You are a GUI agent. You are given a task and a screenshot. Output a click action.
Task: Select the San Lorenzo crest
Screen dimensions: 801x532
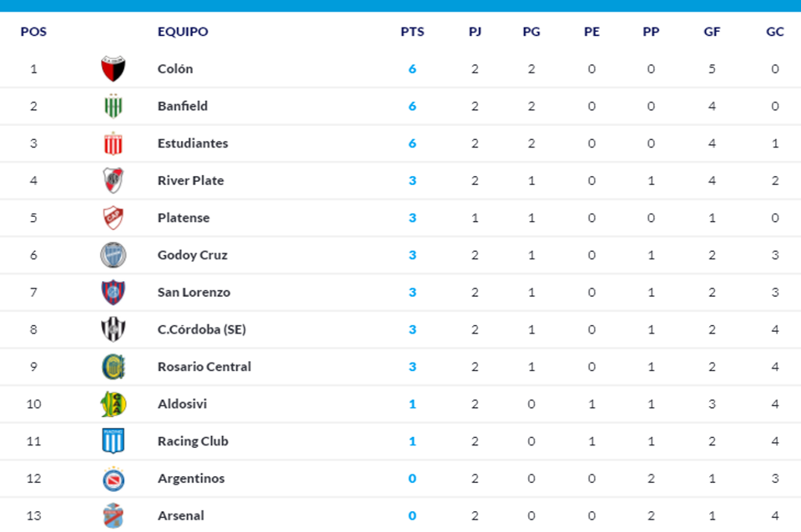coord(113,292)
